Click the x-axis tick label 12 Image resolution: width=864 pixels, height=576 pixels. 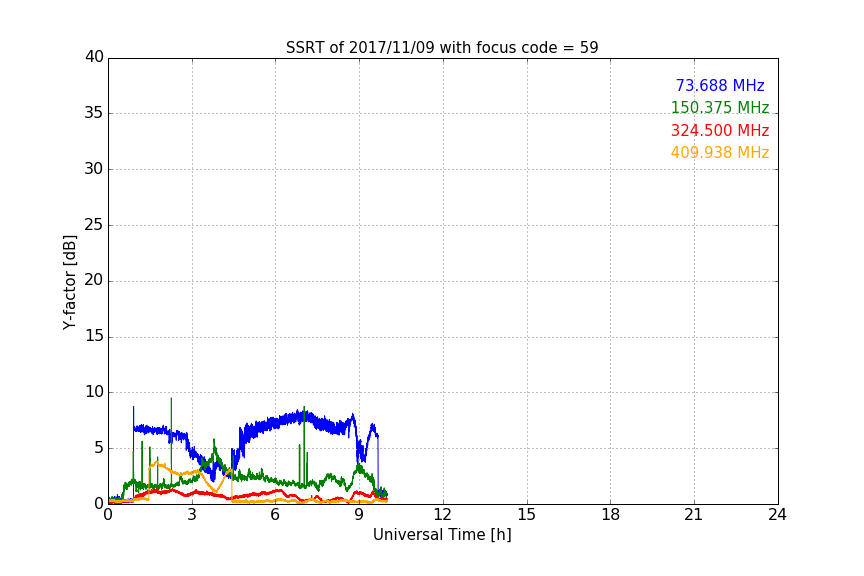tap(442, 515)
